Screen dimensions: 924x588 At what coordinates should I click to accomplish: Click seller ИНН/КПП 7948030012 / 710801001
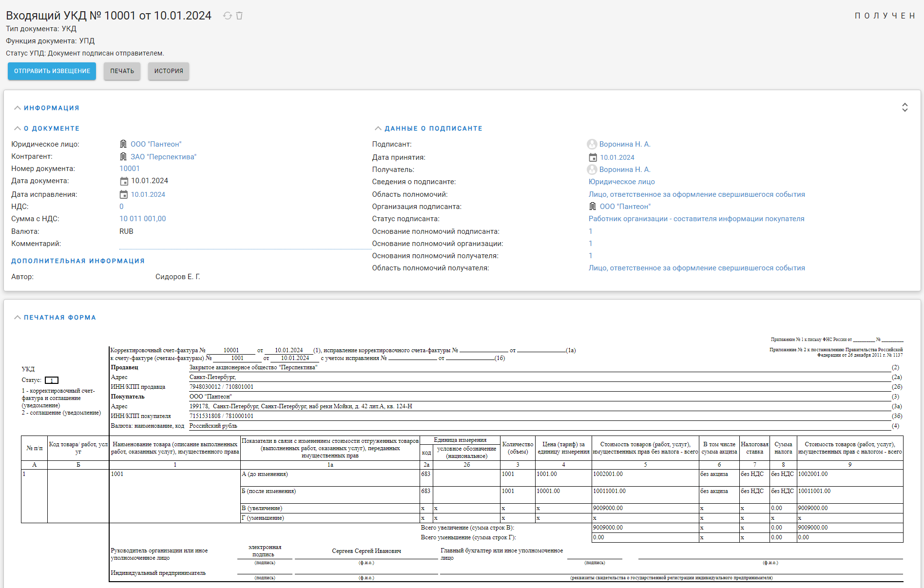pos(221,387)
